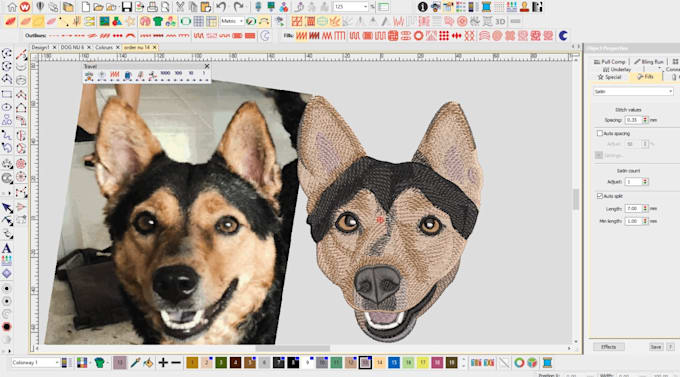680x377 pixels.
Task: Select the lettering A tool in left toolbox
Action: click(x=7, y=249)
